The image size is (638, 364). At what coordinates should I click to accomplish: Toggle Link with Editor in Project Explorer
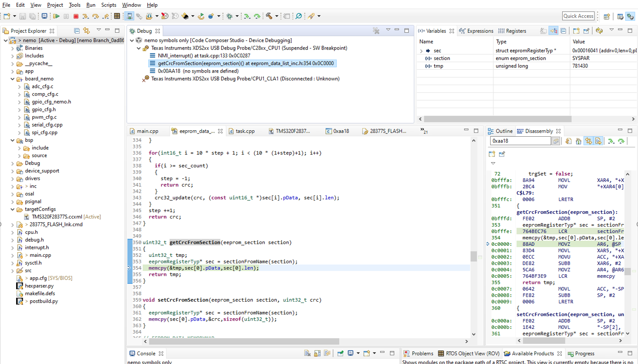[86, 31]
